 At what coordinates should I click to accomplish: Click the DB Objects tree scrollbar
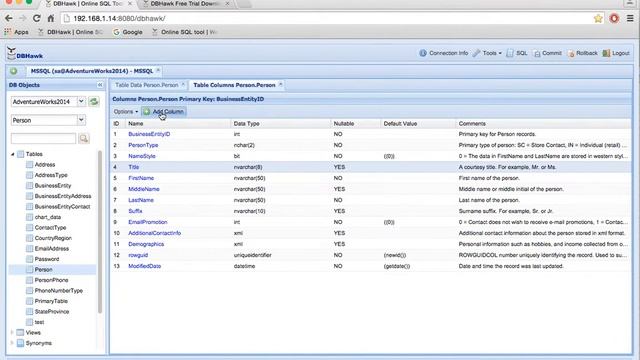pyautogui.click(x=100, y=232)
